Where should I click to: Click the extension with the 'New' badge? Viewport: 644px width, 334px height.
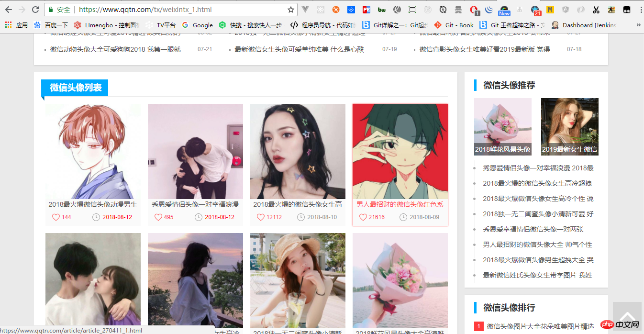[x=504, y=10]
